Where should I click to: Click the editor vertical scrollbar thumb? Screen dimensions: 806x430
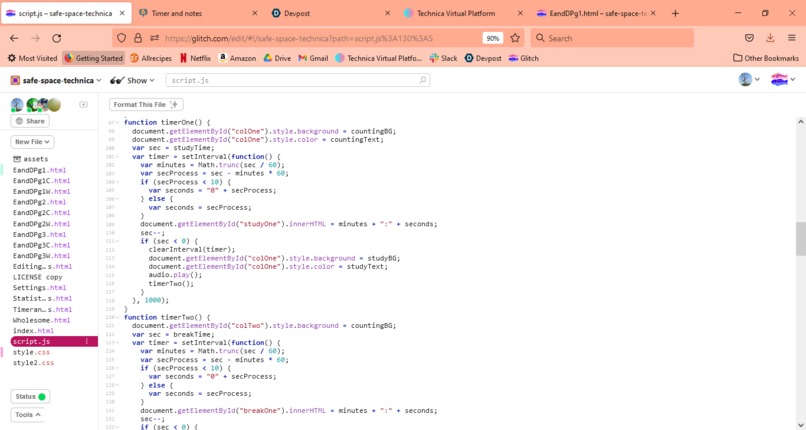click(800, 239)
